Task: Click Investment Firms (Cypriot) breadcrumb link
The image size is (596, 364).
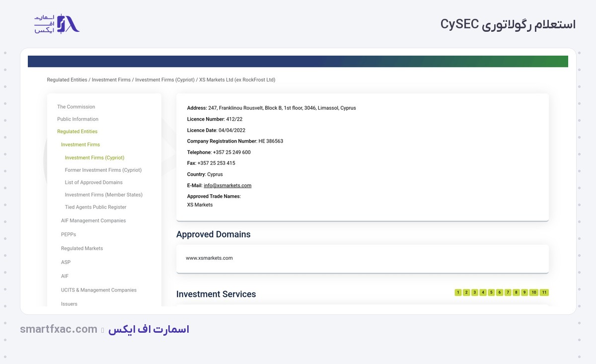Action: coord(165,79)
